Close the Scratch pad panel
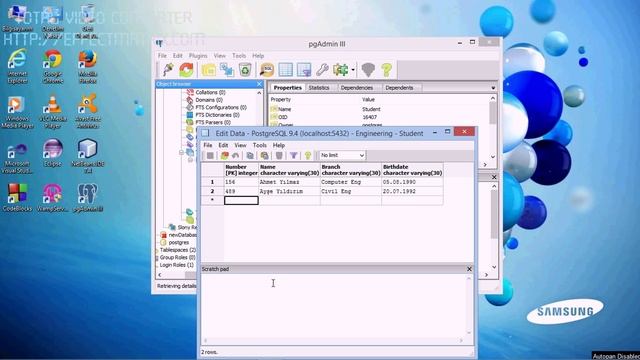Screen dimensions: 640x360 (x=469, y=269)
